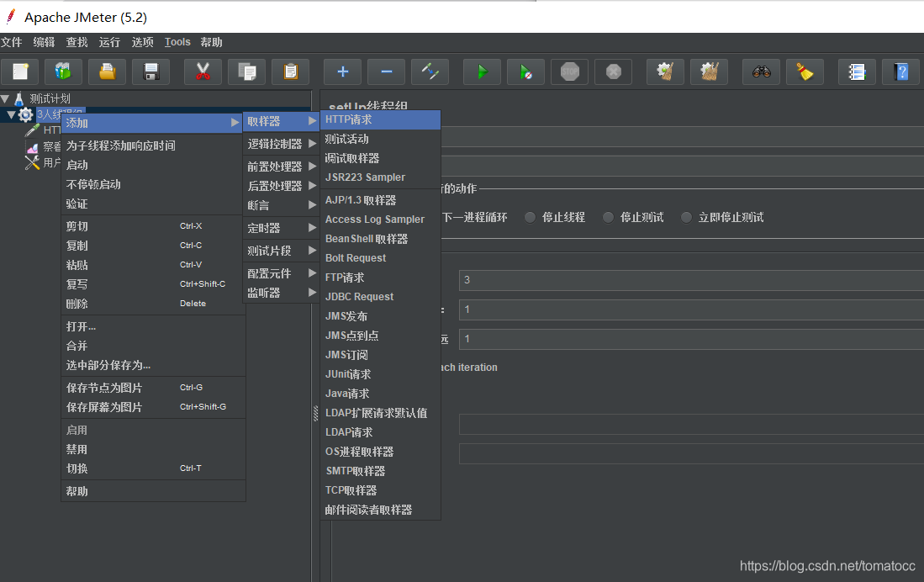Click the New test plan icon

[20, 72]
